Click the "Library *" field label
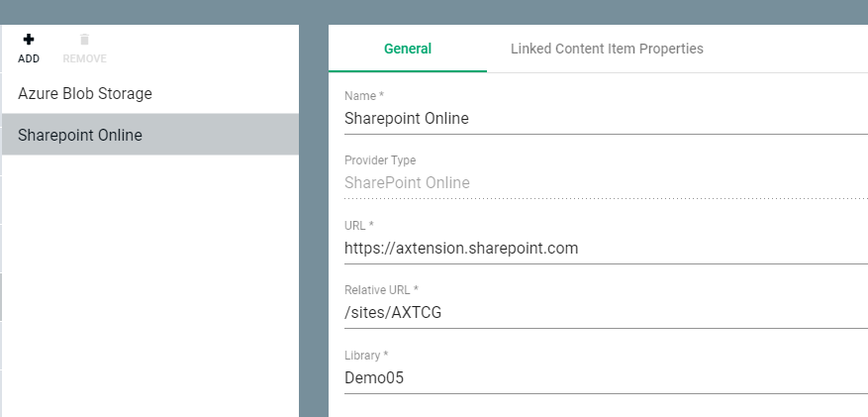The height and width of the screenshot is (417, 868). pos(365,356)
